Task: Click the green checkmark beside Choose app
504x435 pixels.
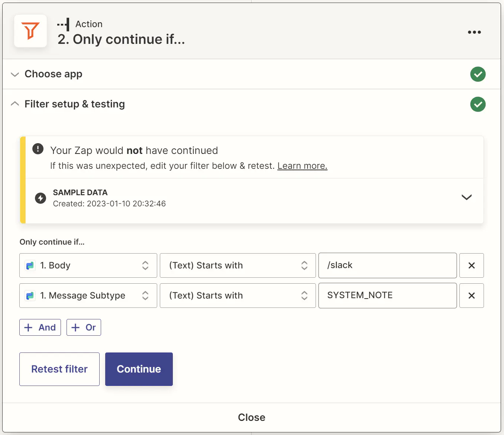Action: click(478, 74)
